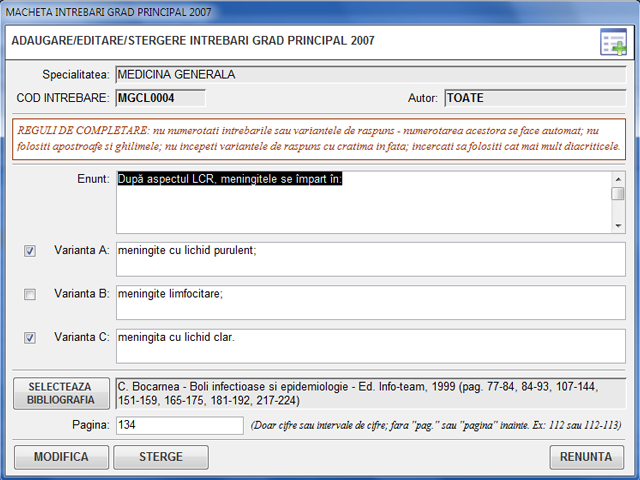Click the Specialitatea MEDICINA GENERALA field
This screenshot has width=640, height=480.
[370, 75]
